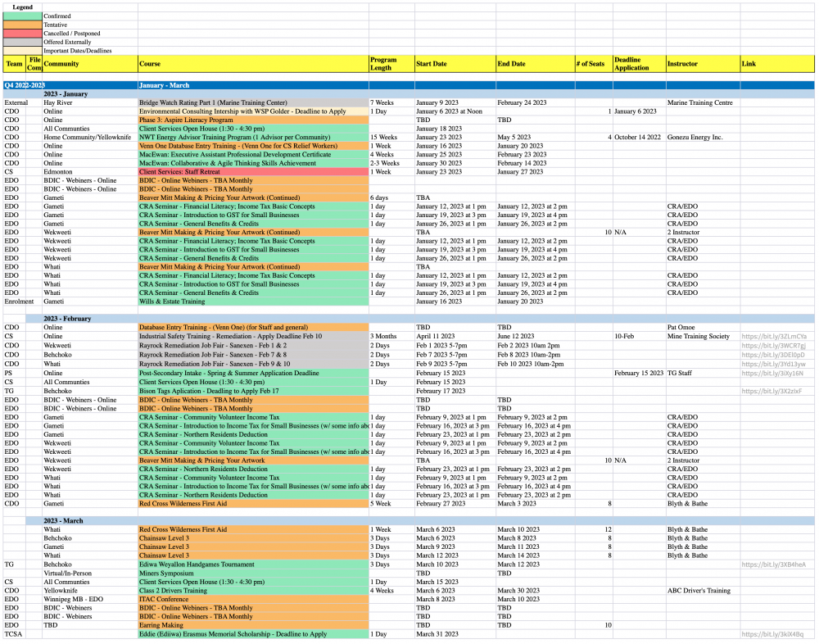The height and width of the screenshot is (644, 819).
Task: Open the link for Rayrock Job Fair Feb 1 & 2
Action: coord(773,346)
